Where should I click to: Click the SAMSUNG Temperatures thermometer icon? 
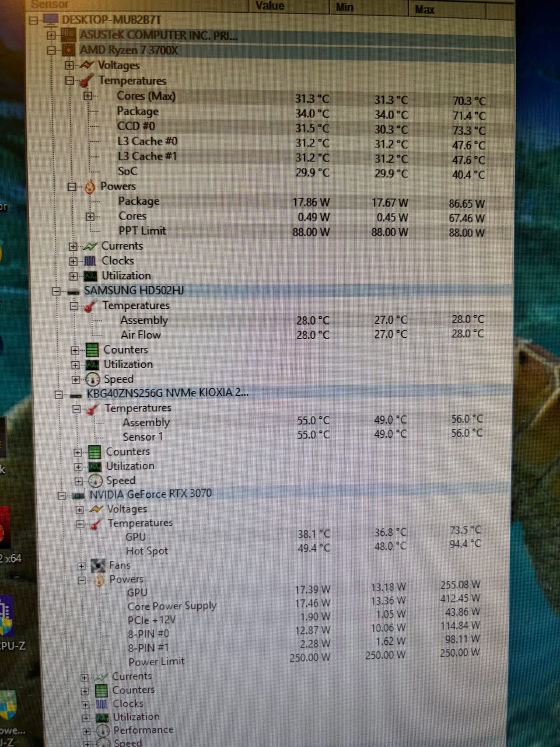pos(90,306)
